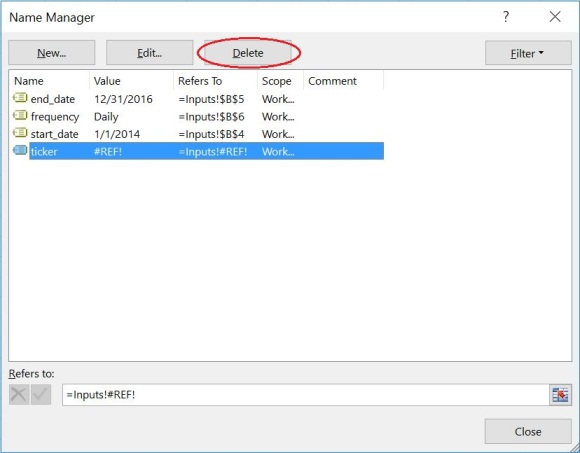Delete the selected ticker name
Screen dimensions: 580x453
248,53
